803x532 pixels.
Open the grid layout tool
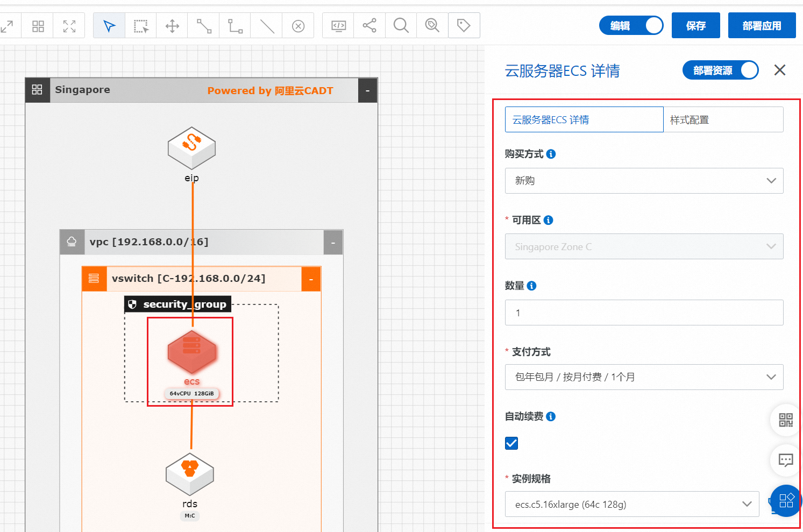pyautogui.click(x=38, y=26)
